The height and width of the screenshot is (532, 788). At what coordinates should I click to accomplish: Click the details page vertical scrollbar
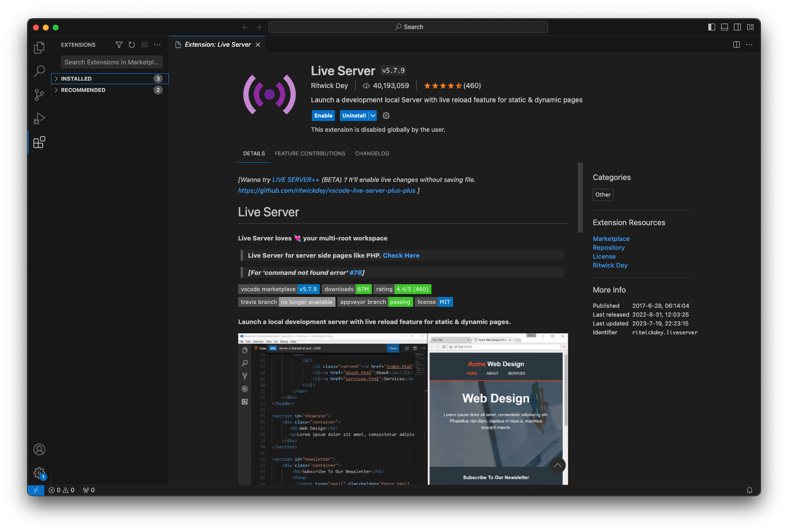tap(580, 198)
